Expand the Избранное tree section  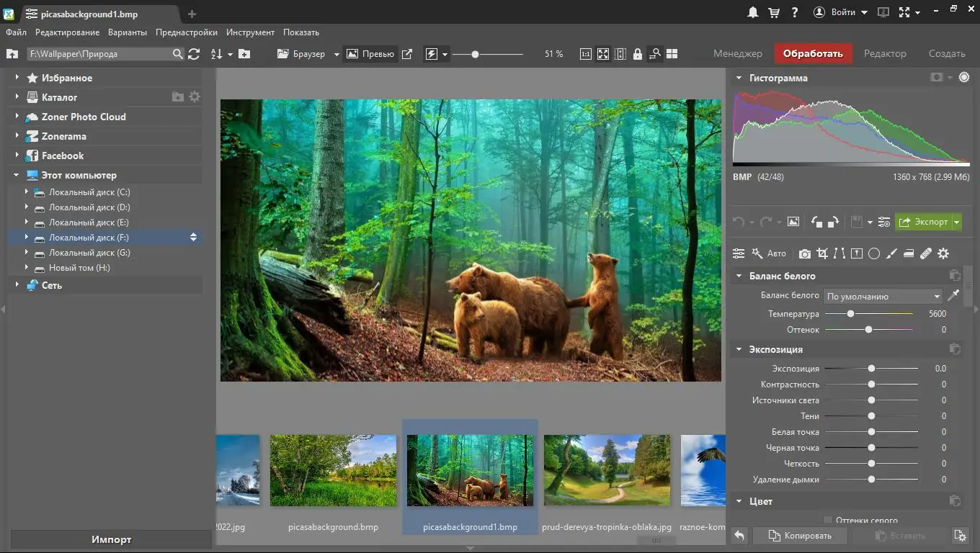(17, 78)
